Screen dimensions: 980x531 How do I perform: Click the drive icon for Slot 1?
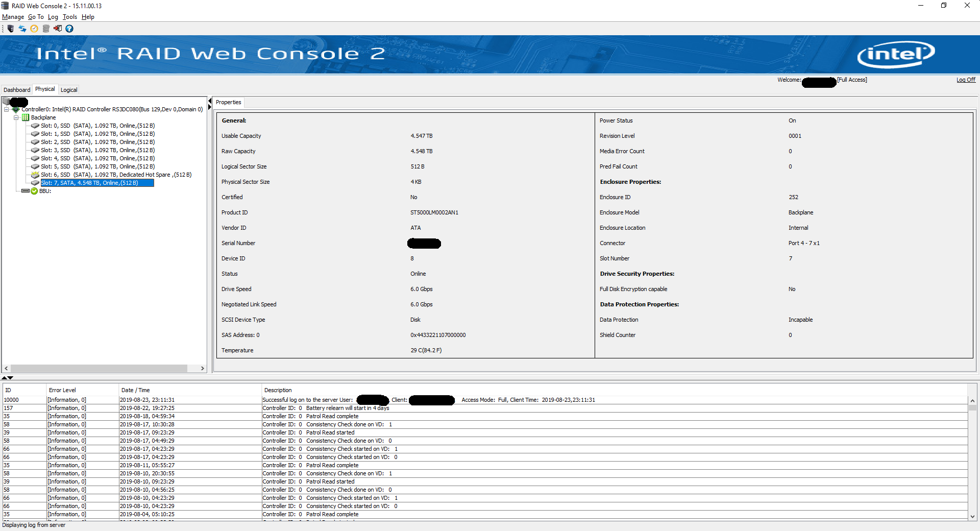tap(35, 134)
